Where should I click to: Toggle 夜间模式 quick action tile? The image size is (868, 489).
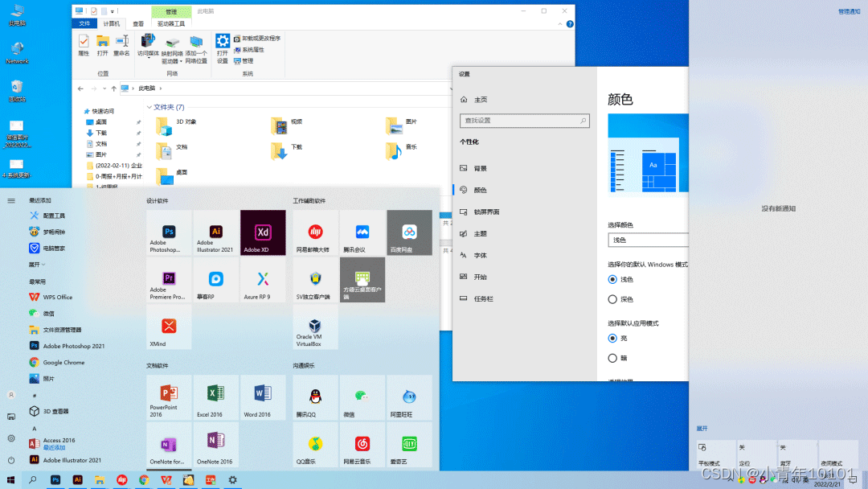[x=837, y=454]
